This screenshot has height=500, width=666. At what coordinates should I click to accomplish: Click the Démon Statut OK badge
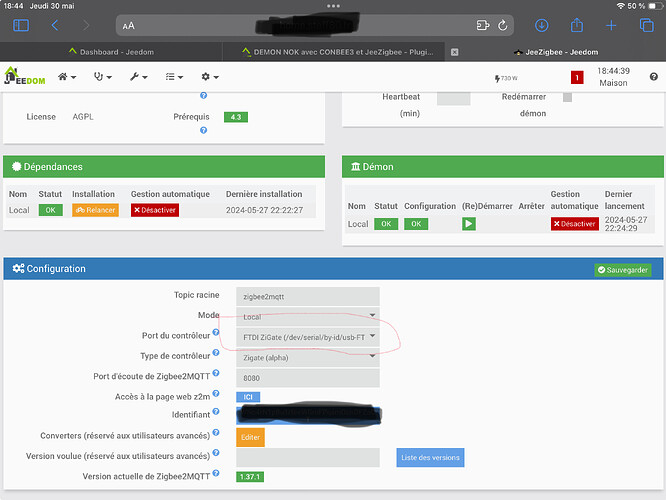pos(386,224)
